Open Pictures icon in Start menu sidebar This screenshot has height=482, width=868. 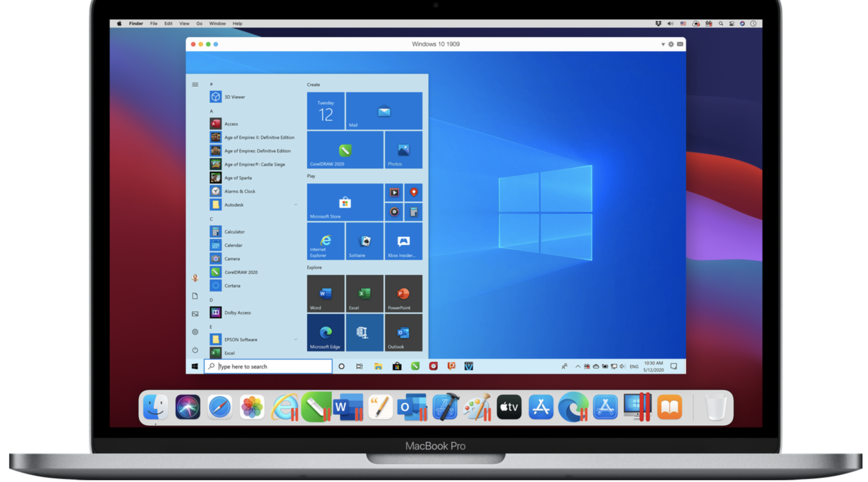[195, 314]
